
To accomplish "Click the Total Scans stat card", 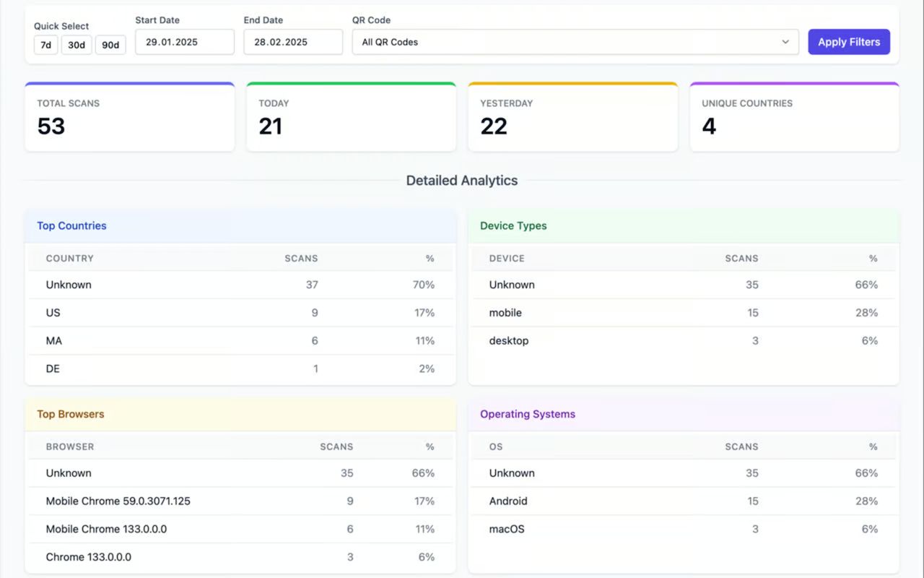I will coord(130,117).
